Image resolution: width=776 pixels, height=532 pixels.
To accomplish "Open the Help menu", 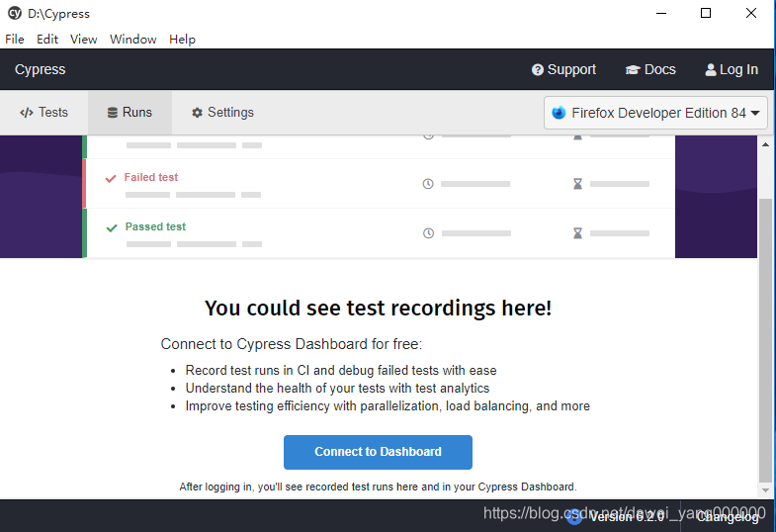I will point(182,40).
